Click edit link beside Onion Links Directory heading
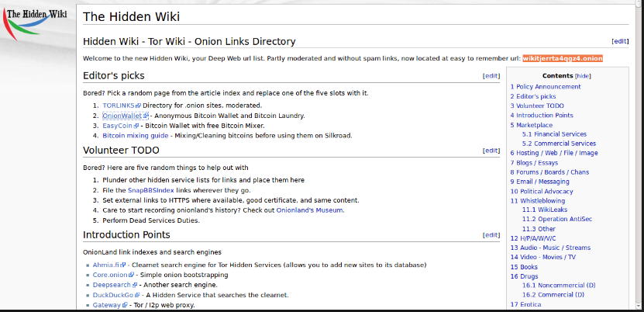Viewport: 644px width, 312px height. click(619, 41)
